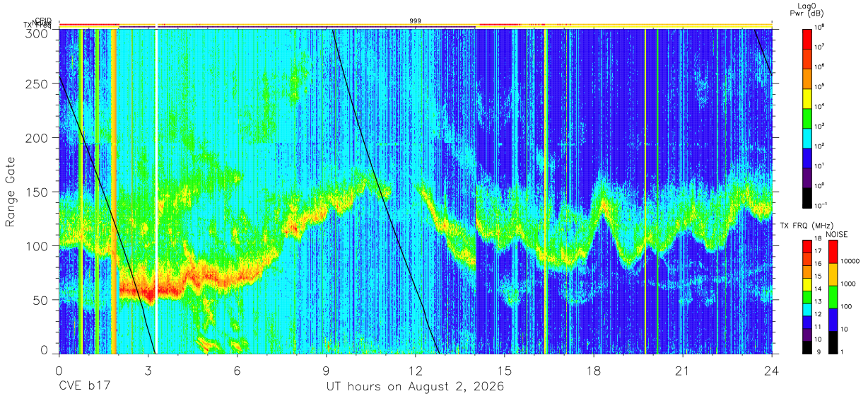Screen dimensions: 868x401
Task: Click the 'CVE b17' radar label
Action: click(84, 387)
